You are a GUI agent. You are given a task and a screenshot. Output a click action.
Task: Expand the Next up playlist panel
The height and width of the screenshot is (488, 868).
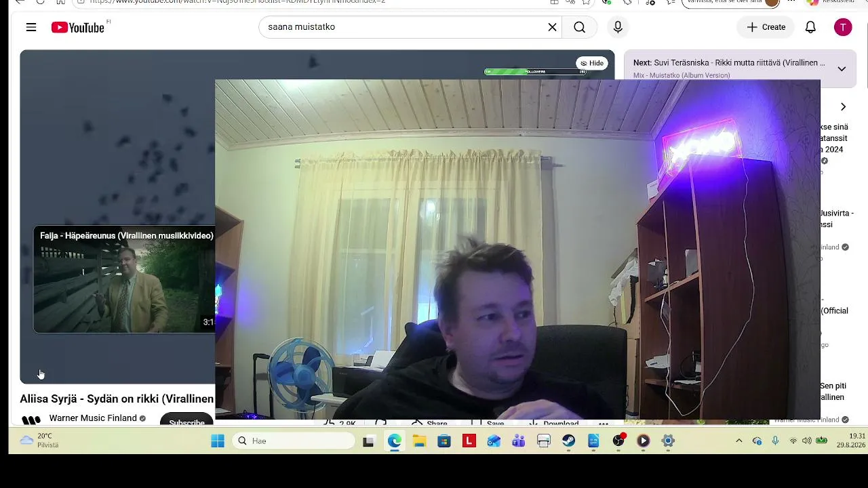[x=842, y=68]
